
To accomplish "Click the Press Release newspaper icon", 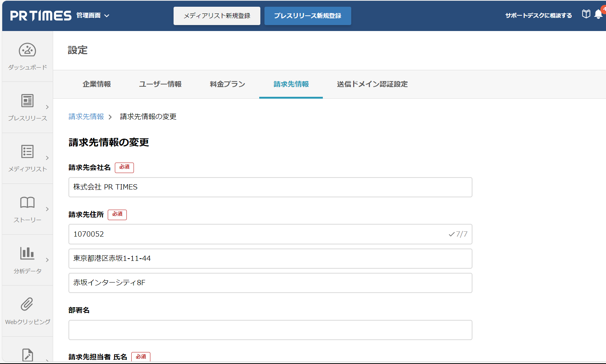I will click(27, 101).
